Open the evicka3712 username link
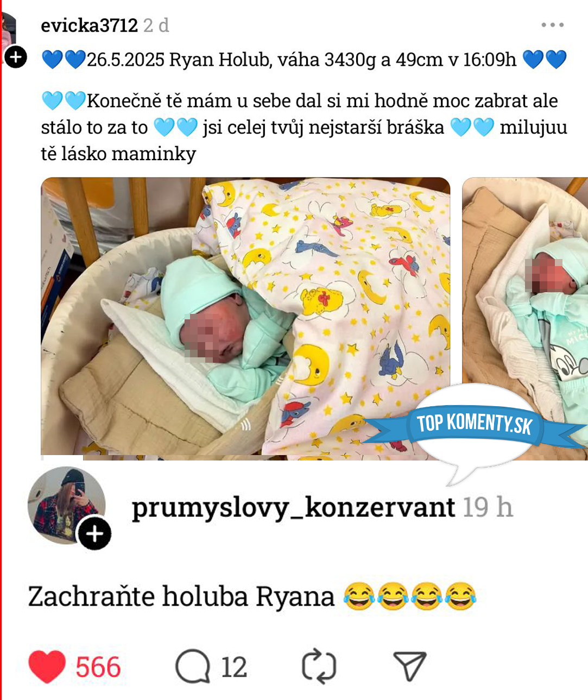This screenshot has width=588, height=700. (x=90, y=25)
